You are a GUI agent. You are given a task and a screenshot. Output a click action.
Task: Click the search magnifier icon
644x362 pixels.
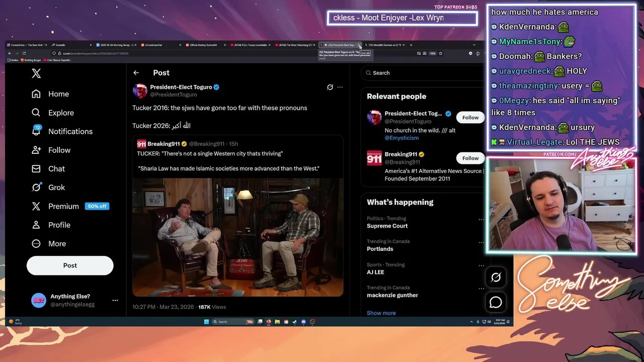[369, 73]
